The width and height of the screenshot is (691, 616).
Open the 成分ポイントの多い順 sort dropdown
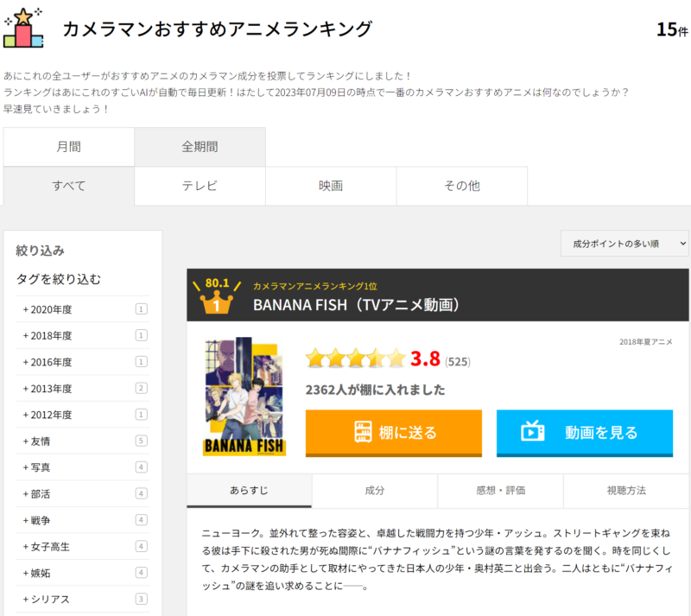tap(624, 244)
